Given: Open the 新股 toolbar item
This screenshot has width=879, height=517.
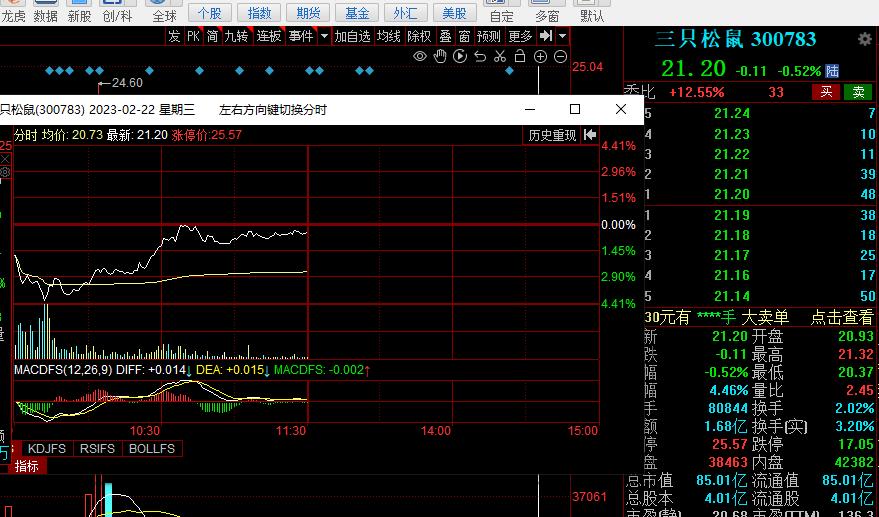Looking at the screenshot, I should click(79, 12).
